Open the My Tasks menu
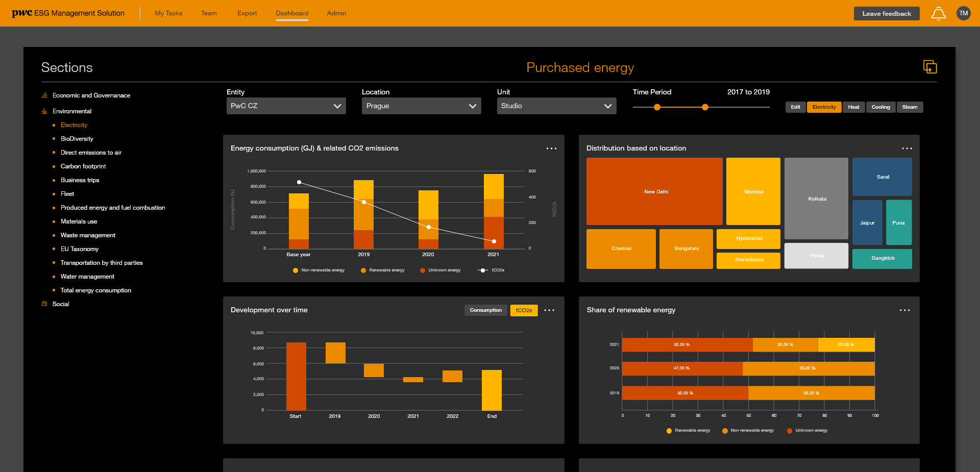Image resolution: width=980 pixels, height=472 pixels. pos(168,13)
